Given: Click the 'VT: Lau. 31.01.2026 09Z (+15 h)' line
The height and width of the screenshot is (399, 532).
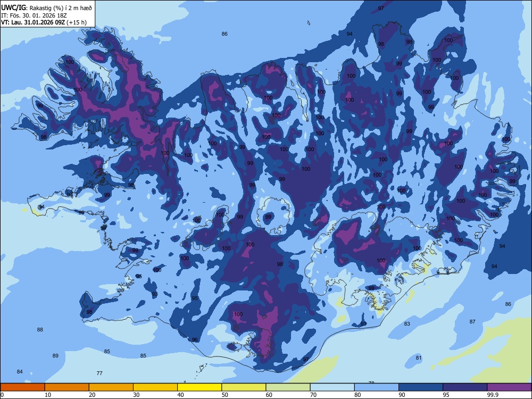Looking at the screenshot, I should [44, 22].
